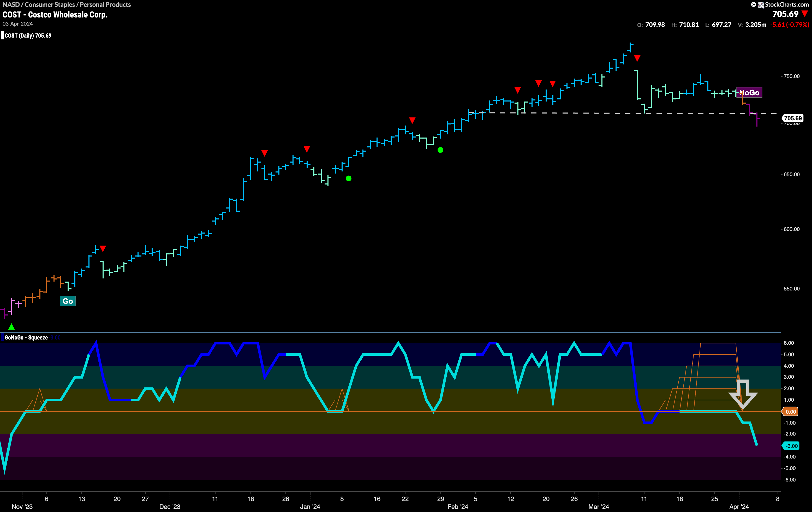Click the red triangle directly above February 20
The image size is (812, 512).
click(552, 83)
